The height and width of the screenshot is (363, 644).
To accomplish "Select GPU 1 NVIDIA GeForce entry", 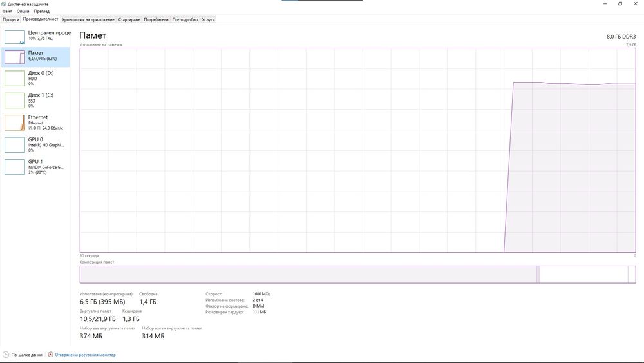I will [x=35, y=167].
